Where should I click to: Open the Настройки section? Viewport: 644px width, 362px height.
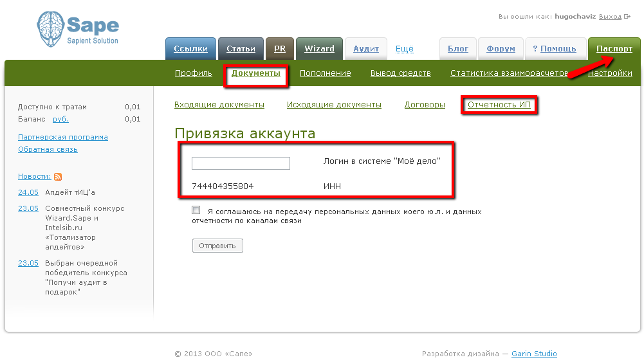pyautogui.click(x=610, y=73)
